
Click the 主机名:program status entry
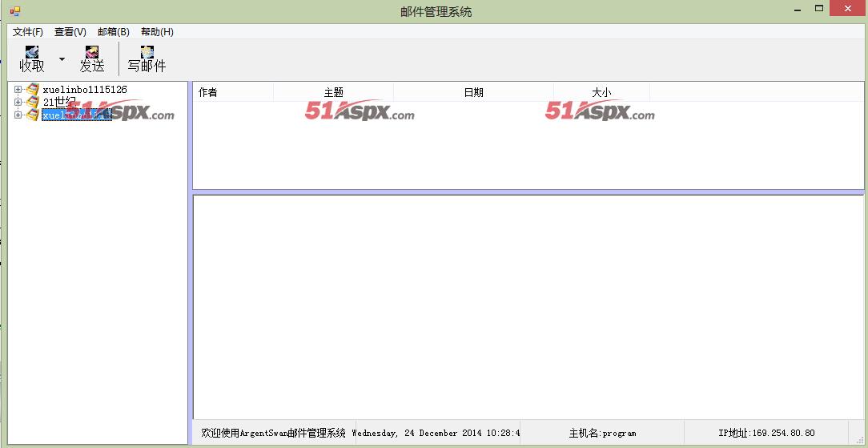pyautogui.click(x=602, y=433)
